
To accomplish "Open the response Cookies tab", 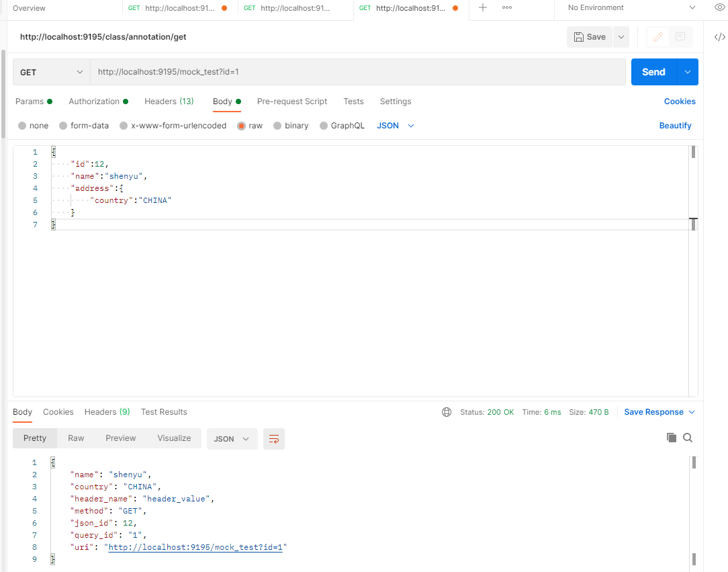I will tap(58, 412).
